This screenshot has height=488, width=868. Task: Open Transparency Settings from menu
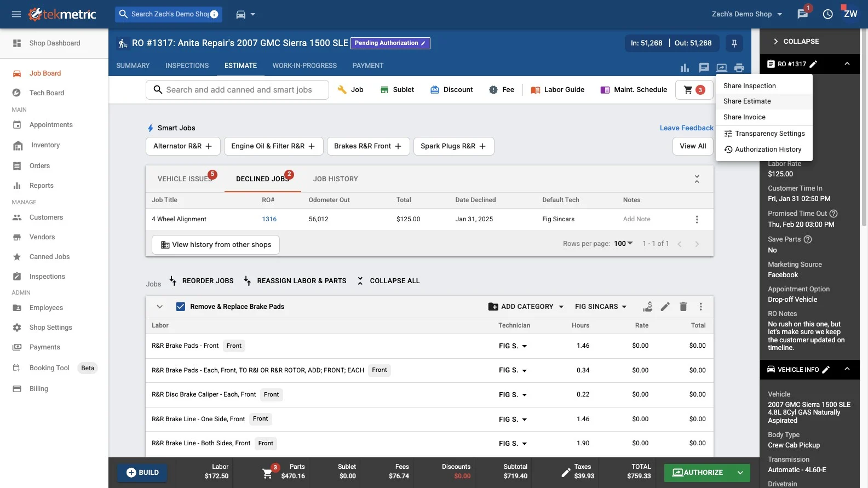tap(763, 134)
